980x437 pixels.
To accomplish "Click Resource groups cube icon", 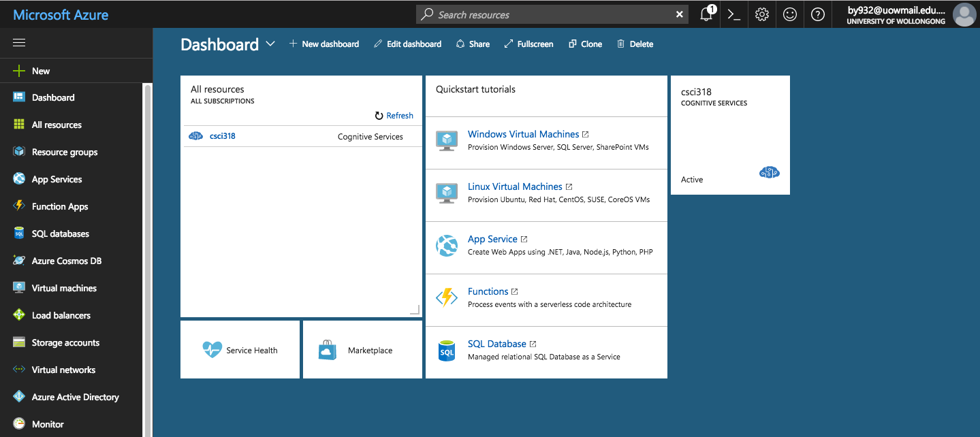I will [x=19, y=152].
